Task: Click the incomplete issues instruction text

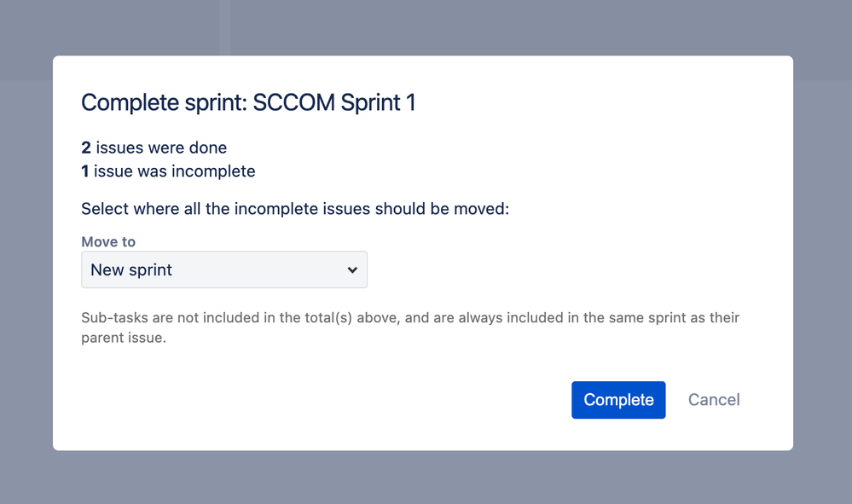Action: tap(294, 208)
